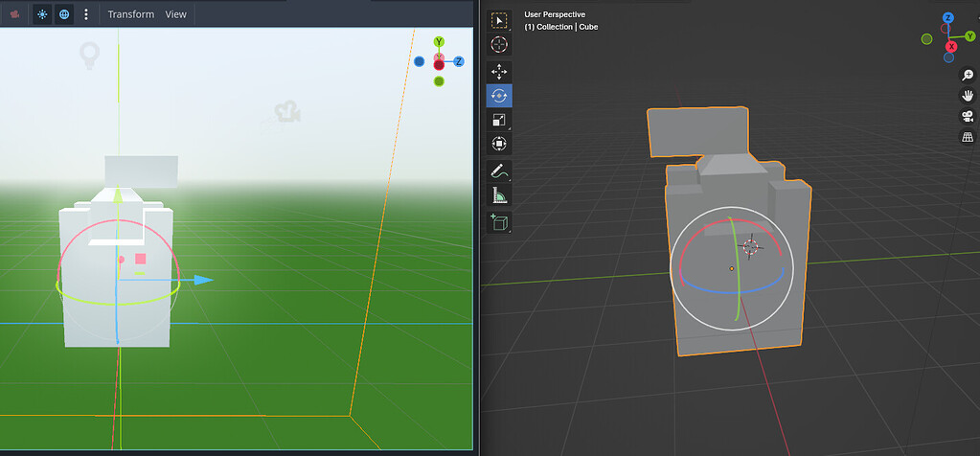Viewport: 980px width, 456px height.
Task: Click the red square plane handle in Godot
Action: click(x=141, y=259)
